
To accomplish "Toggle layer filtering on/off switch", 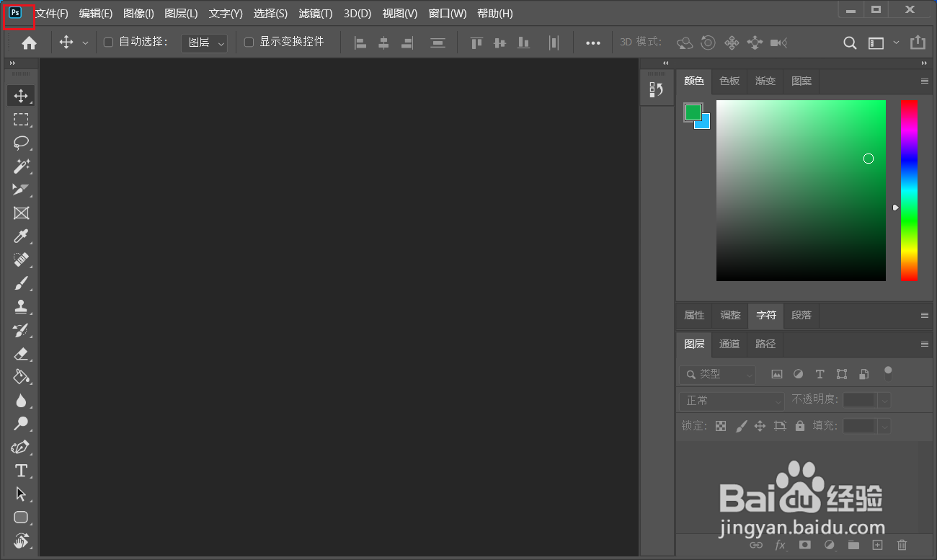I will point(888,373).
